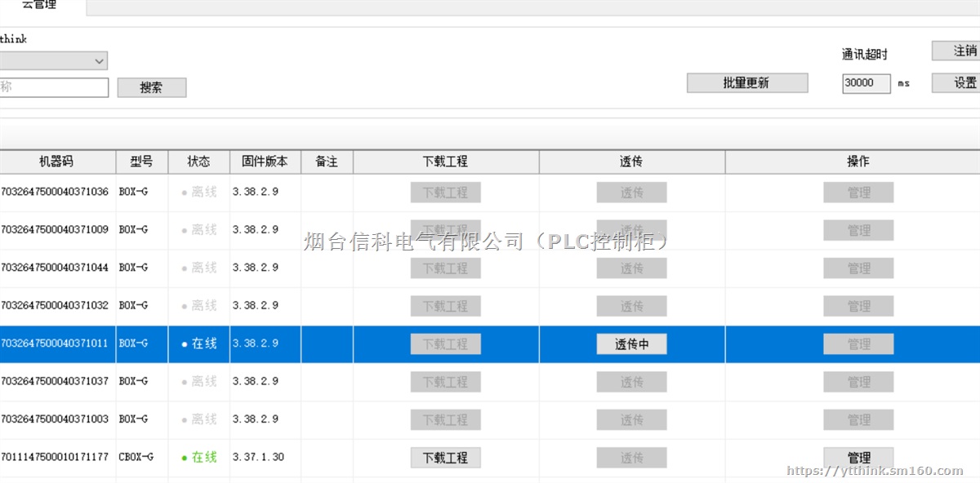Click the 透传中 button on the highlighted row
The width and height of the screenshot is (980, 483).
coord(631,343)
